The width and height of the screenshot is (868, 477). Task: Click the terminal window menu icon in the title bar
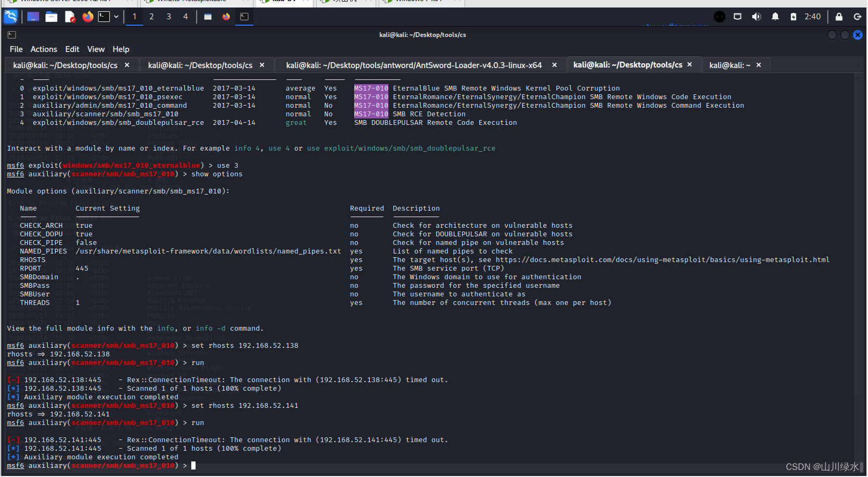click(x=12, y=35)
